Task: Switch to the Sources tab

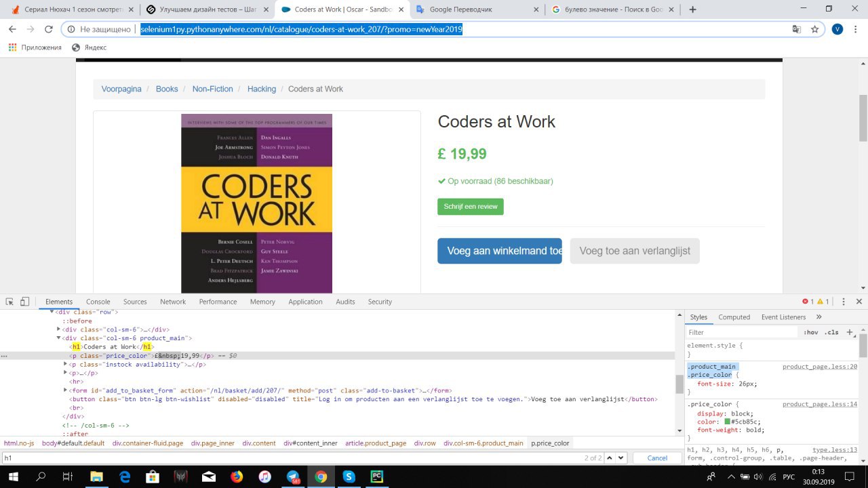Action: click(135, 302)
